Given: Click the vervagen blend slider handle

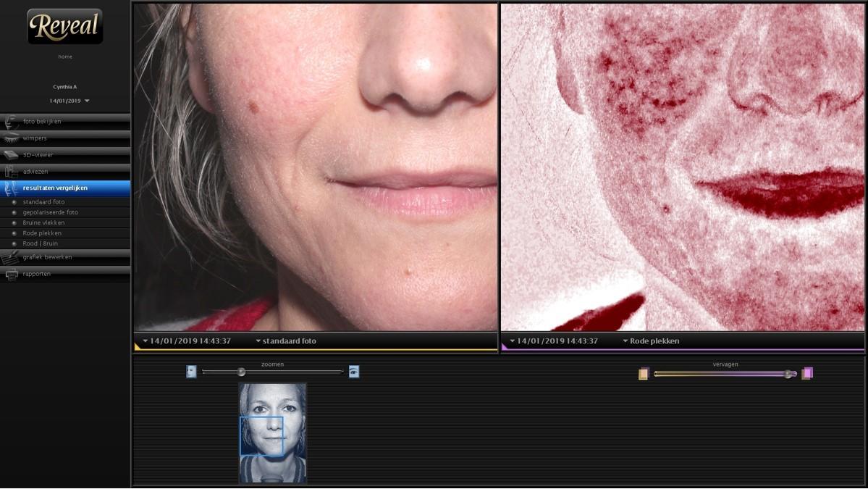Looking at the screenshot, I should 788,374.
